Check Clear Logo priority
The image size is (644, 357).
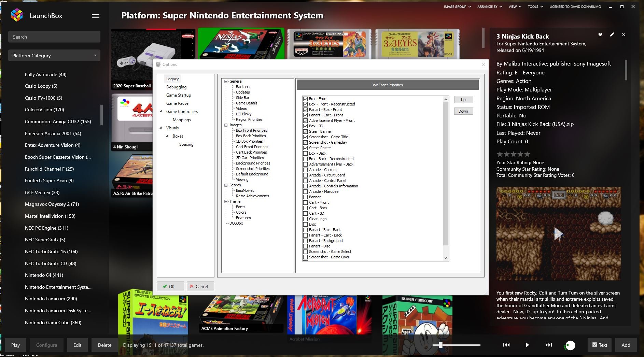[306, 219]
